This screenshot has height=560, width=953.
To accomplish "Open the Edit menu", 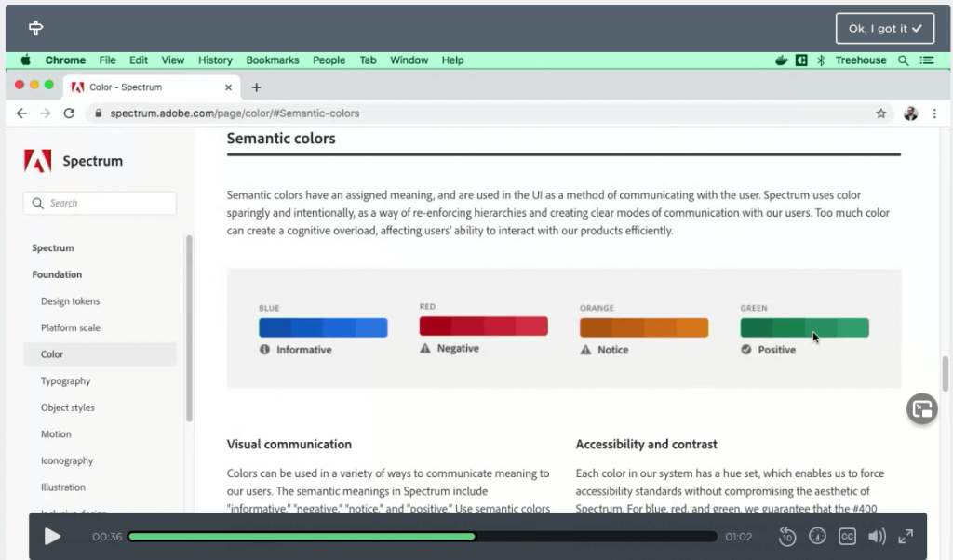I will tap(139, 60).
